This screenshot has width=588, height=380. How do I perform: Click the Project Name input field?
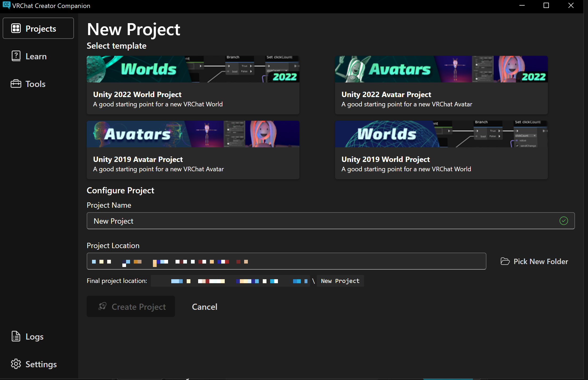(330, 221)
